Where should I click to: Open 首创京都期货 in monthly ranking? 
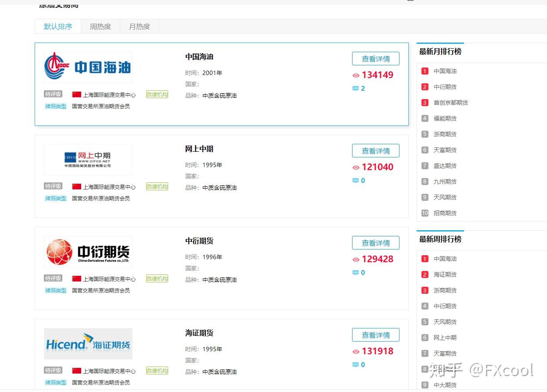tap(451, 103)
